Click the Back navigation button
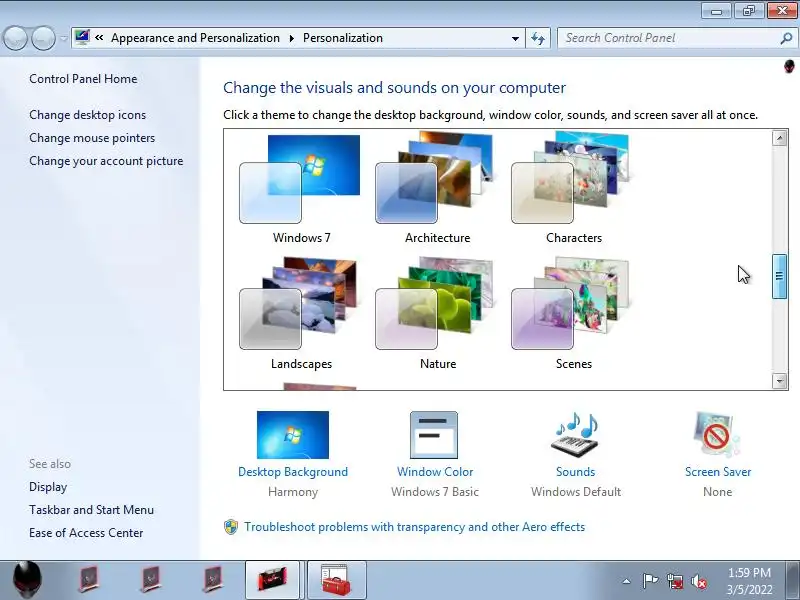 (x=15, y=38)
